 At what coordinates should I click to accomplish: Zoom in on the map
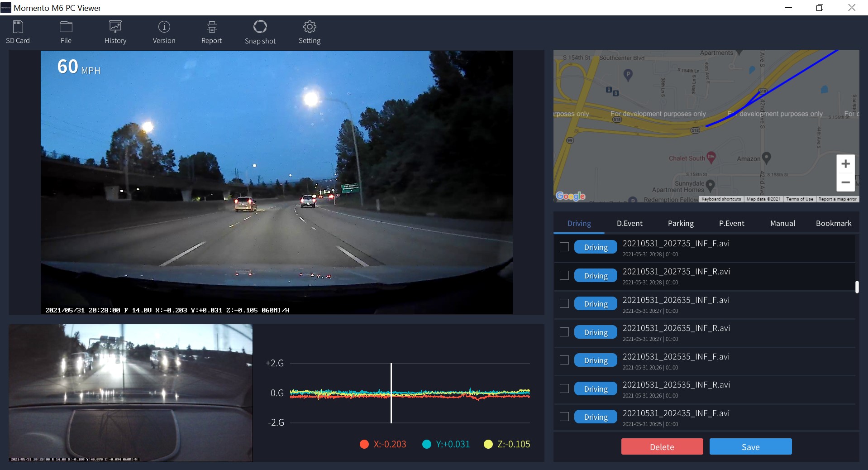pos(845,163)
